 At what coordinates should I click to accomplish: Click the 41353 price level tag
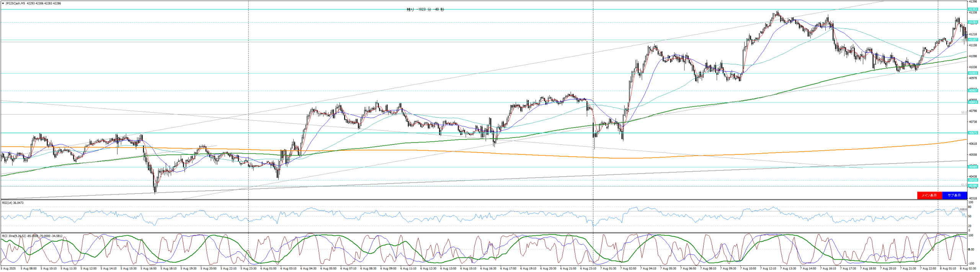973,9
